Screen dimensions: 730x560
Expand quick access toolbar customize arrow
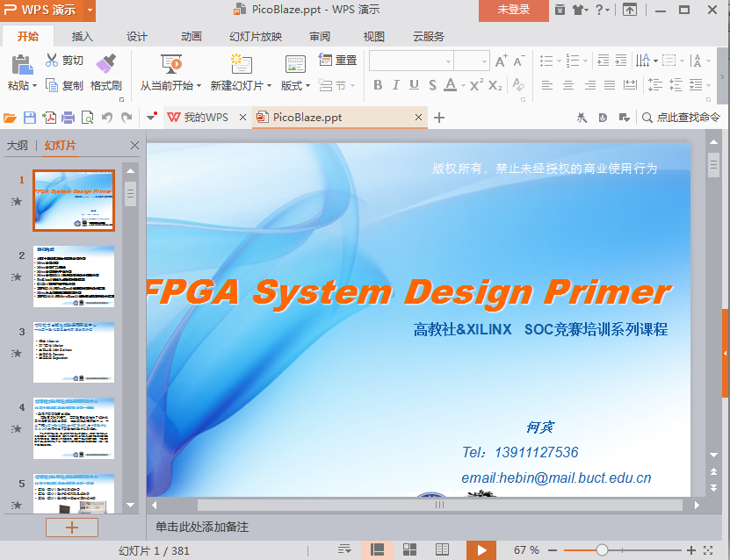pos(151,117)
